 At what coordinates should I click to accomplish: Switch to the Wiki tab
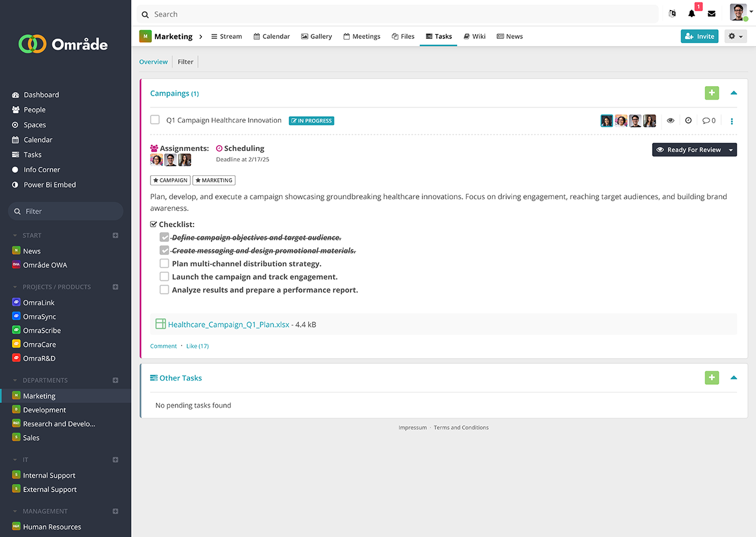474,37
